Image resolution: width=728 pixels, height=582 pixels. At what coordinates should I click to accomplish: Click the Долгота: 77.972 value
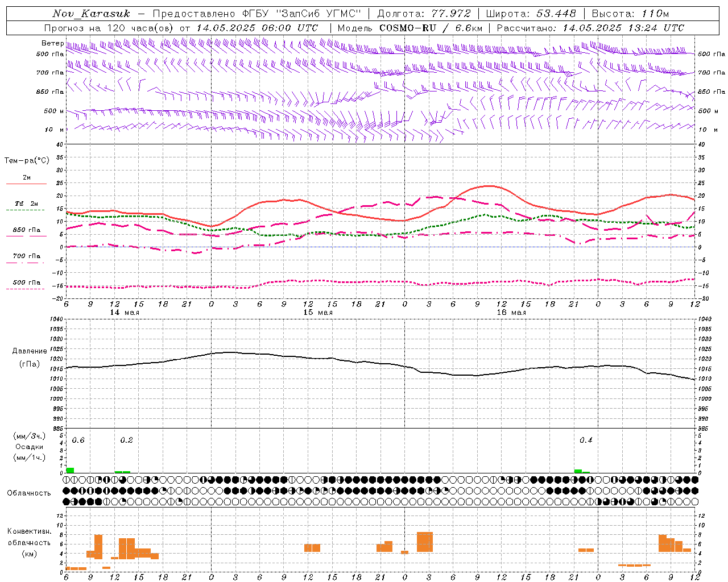click(x=424, y=14)
